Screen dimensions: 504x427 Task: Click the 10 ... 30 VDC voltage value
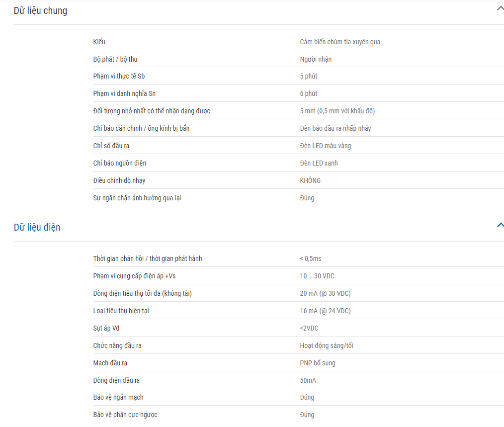click(x=317, y=276)
